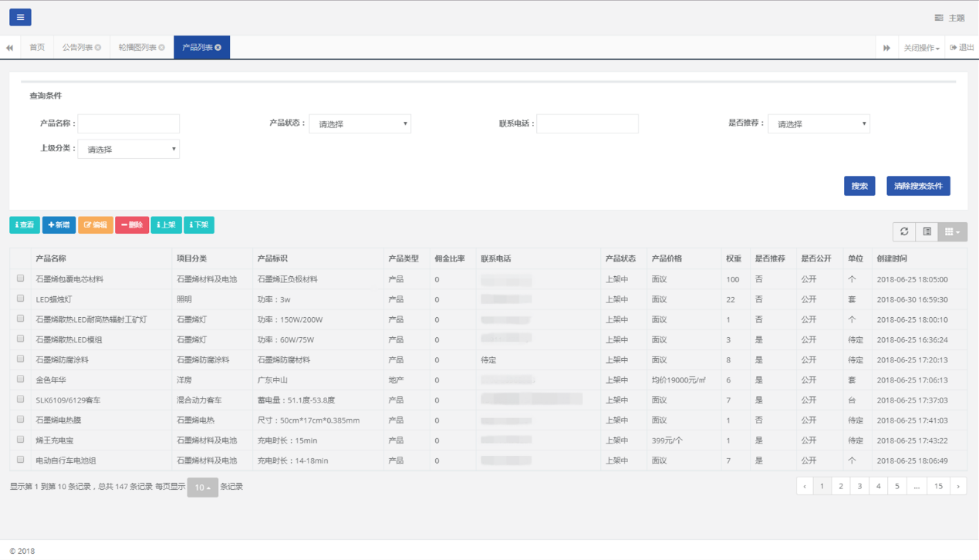Viewport: 979px width, 560px height.
Task: Expand the 是否推荐 select box
Action: pyautogui.click(x=819, y=123)
